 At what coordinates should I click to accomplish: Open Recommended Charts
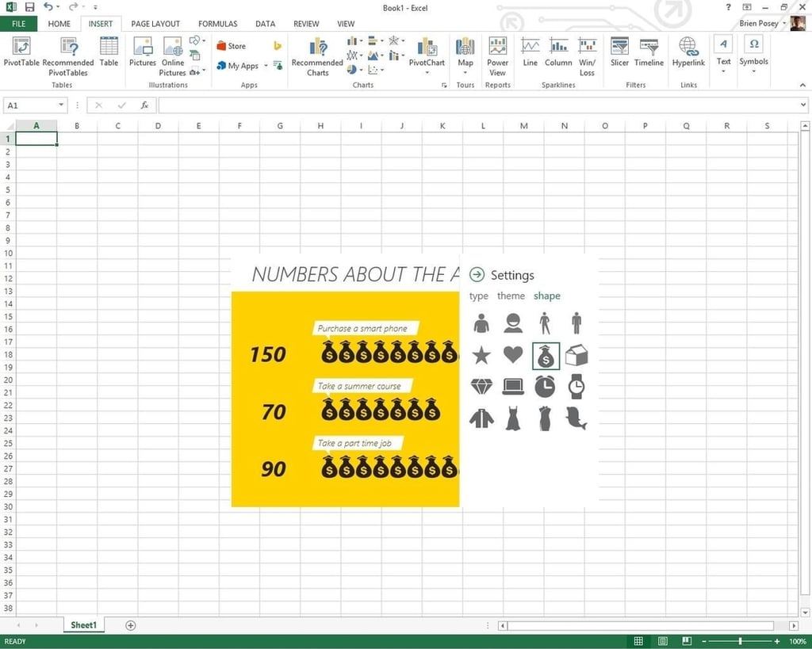(317, 56)
